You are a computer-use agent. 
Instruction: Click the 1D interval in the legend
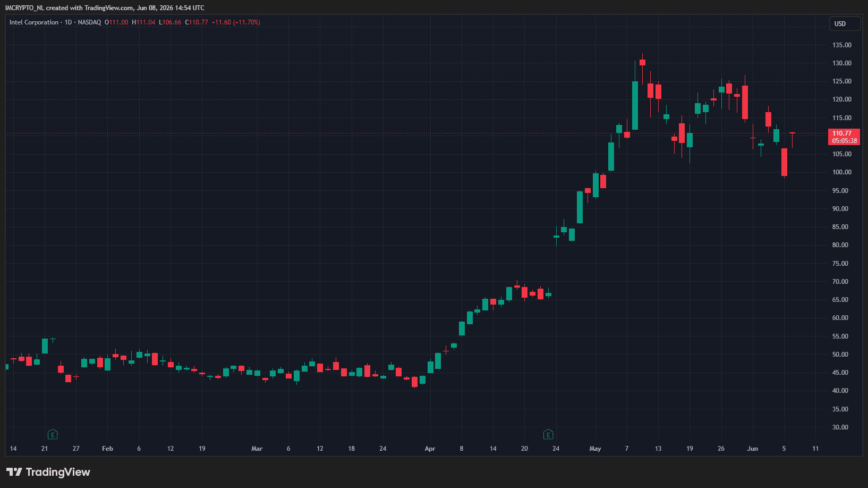pos(68,22)
